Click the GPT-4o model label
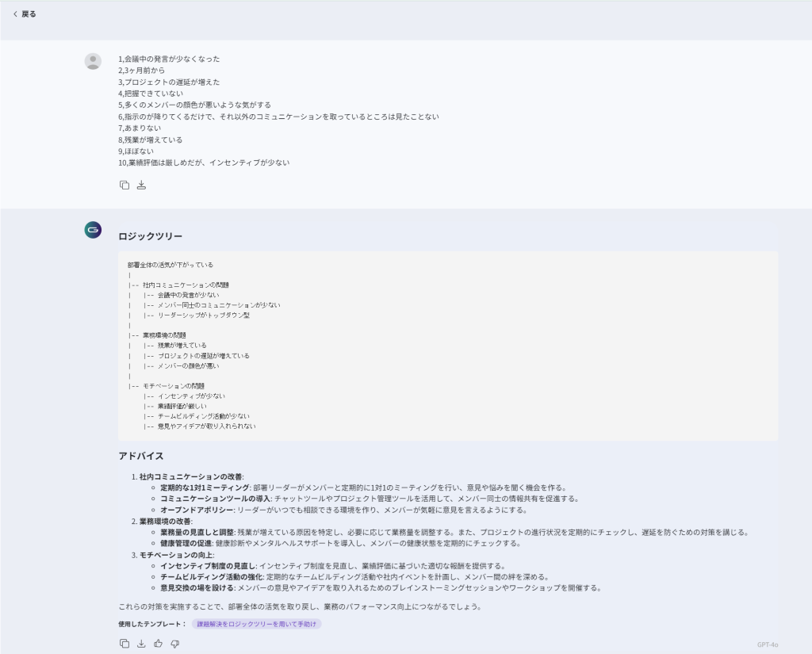812x654 pixels. pos(767,644)
